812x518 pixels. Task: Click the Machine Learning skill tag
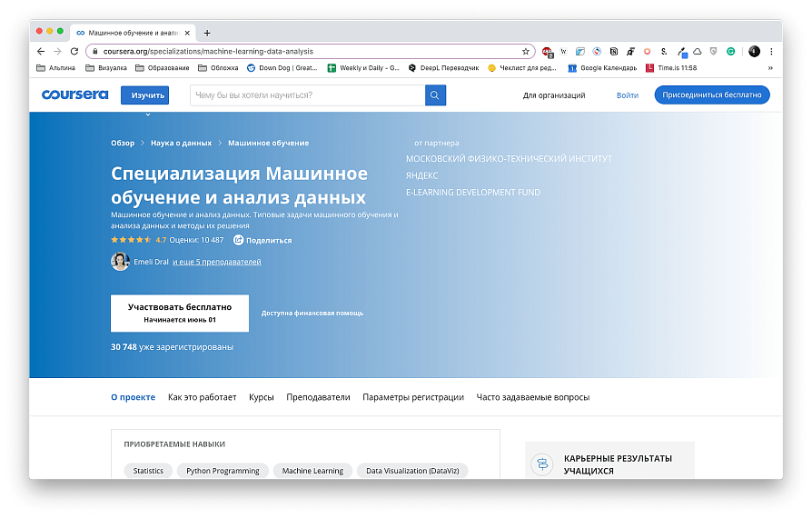pyautogui.click(x=312, y=471)
